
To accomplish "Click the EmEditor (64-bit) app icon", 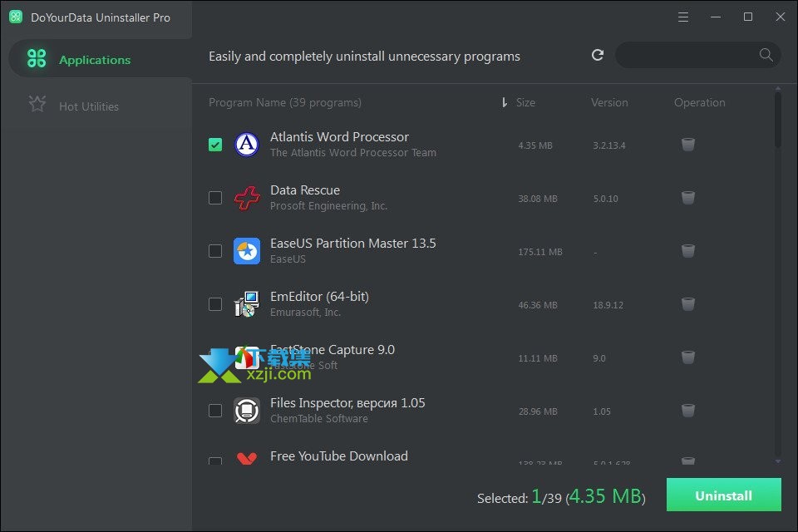I will (247, 304).
